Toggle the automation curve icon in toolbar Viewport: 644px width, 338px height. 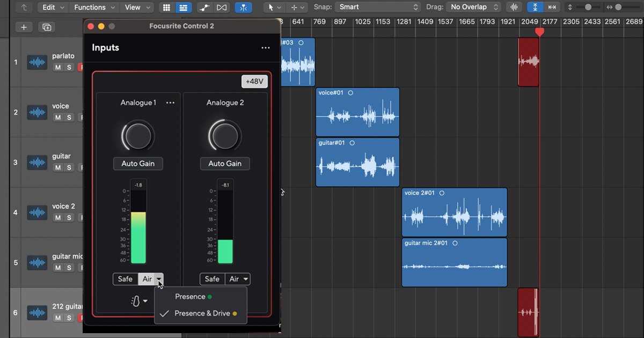204,8
